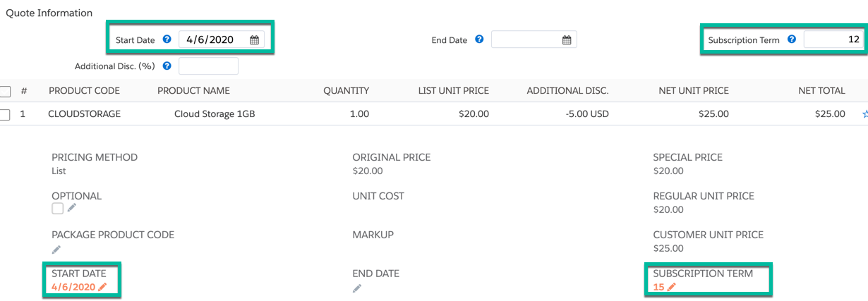Click the empty End Date input field
Screen dimensions: 868x301
[x=526, y=40]
